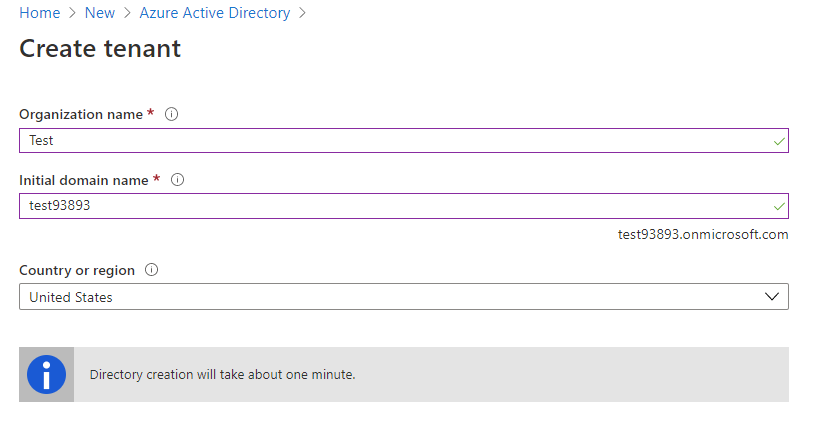Click green checkmark in Organization name field
Image resolution: width=826 pixels, height=421 pixels.
pos(779,141)
